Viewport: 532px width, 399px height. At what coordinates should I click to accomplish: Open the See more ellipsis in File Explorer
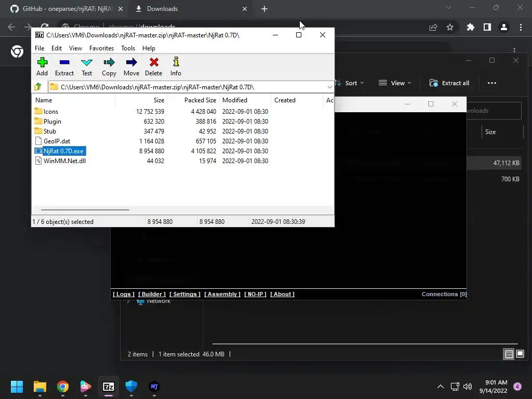491,83
